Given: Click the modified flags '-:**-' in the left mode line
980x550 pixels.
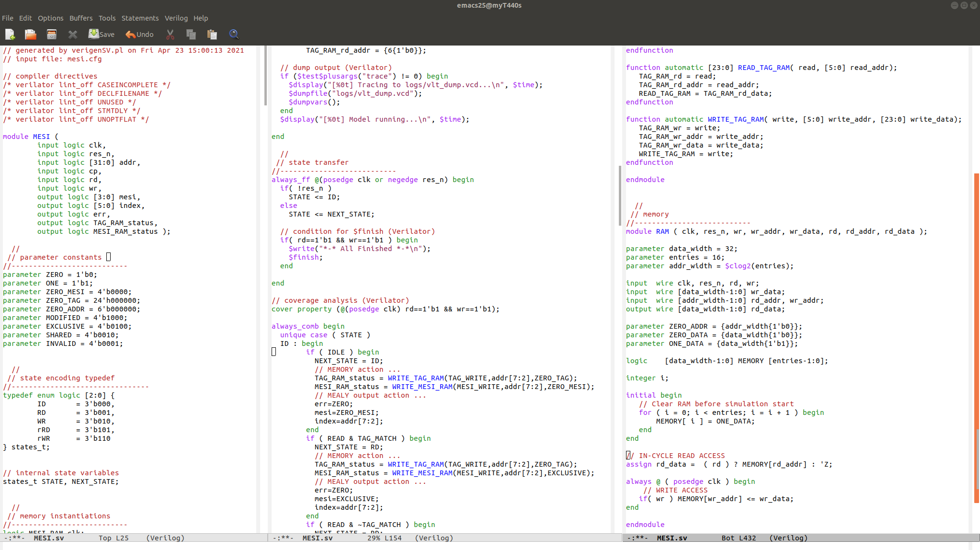Looking at the screenshot, I should point(14,538).
